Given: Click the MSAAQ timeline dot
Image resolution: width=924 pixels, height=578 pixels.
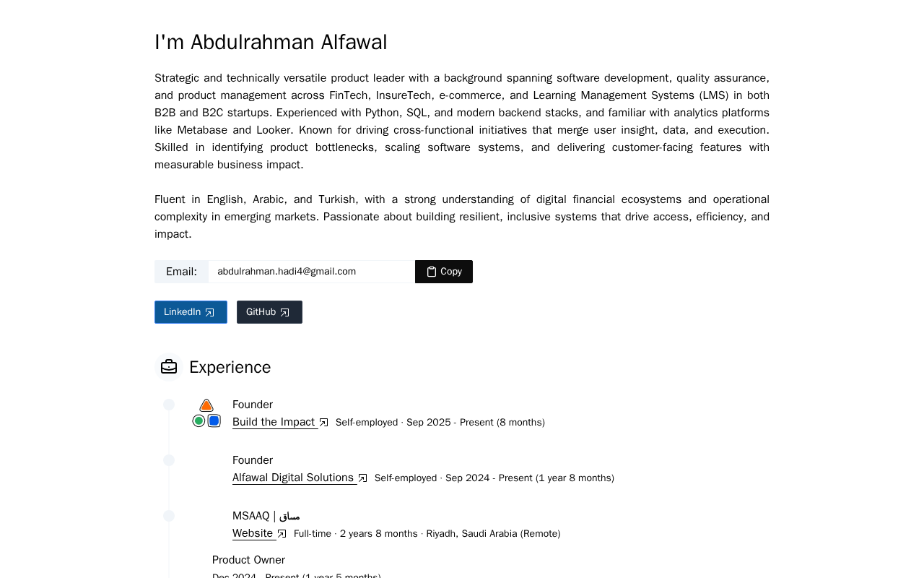Looking at the screenshot, I should pos(169,516).
